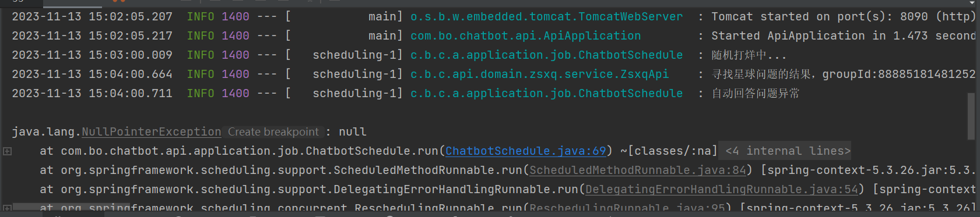
Task: Click the console vertical scrollbar thumb
Action: click(x=971, y=116)
